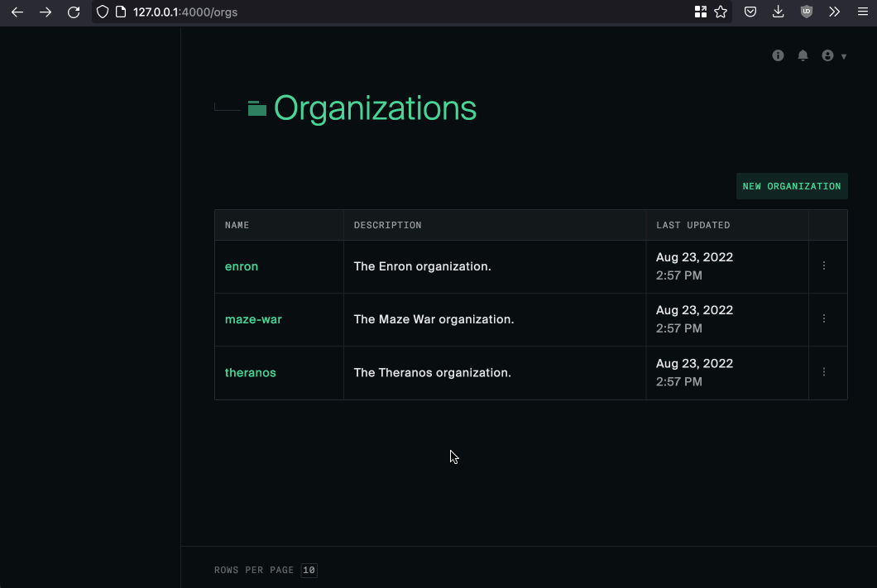This screenshot has width=877, height=588.
Task: Create a new organization
Action: 792,186
